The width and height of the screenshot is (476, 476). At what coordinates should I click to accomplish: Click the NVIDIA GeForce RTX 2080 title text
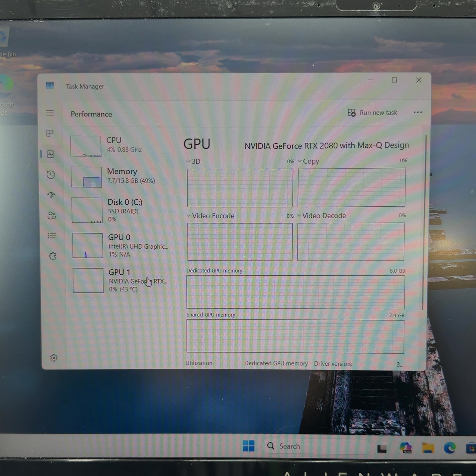point(326,146)
